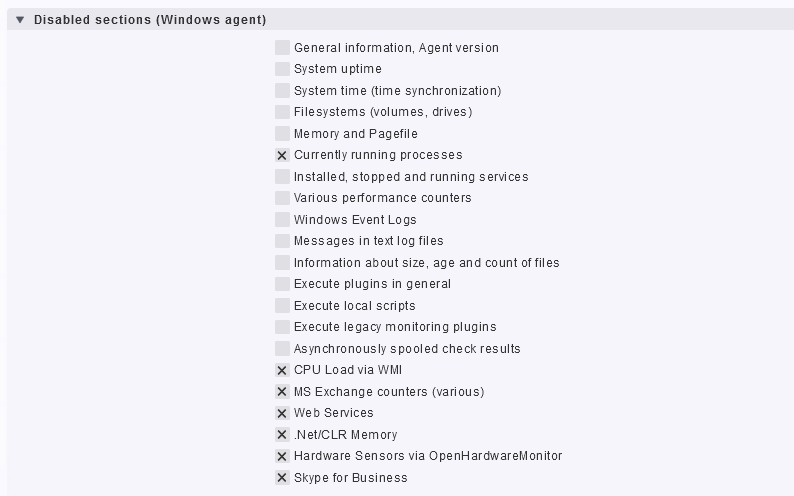Select the Execute local scripts checkbox
Image resolution: width=794 pixels, height=496 pixels.
[282, 306]
